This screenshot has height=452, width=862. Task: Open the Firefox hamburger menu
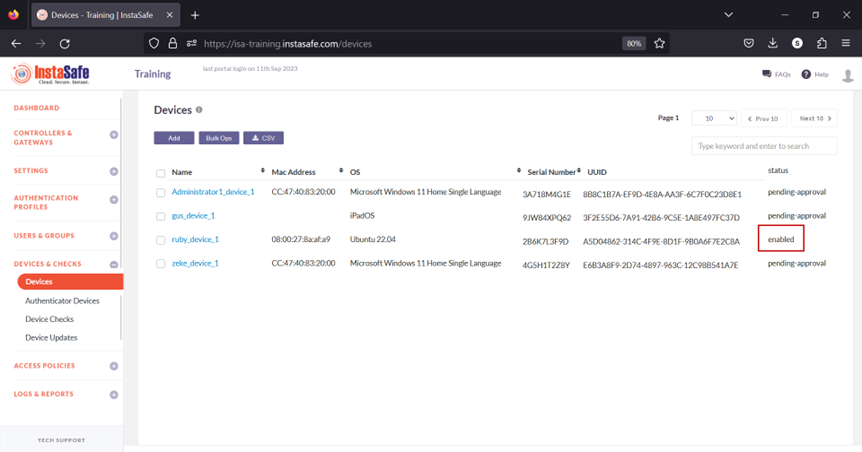[846, 44]
